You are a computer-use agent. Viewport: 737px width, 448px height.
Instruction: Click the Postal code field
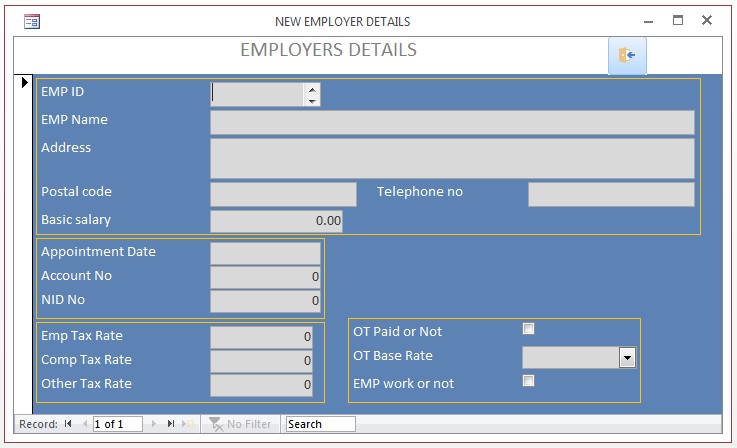(x=283, y=195)
